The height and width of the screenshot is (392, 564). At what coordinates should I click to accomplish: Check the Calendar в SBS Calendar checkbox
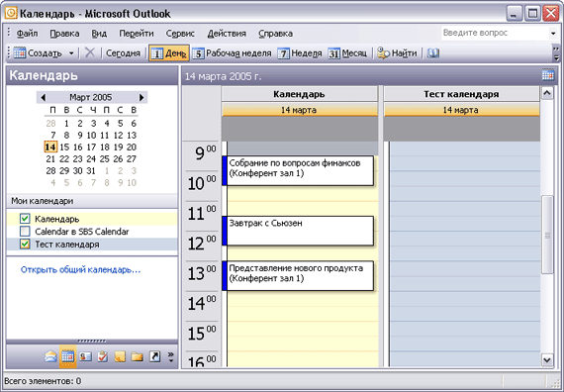tap(25, 231)
